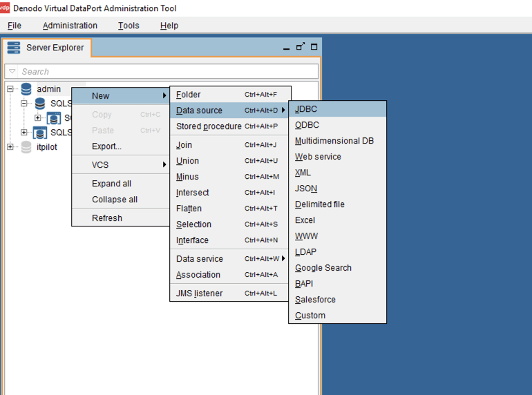Choose Web service data source
532x395 pixels.
338,157
